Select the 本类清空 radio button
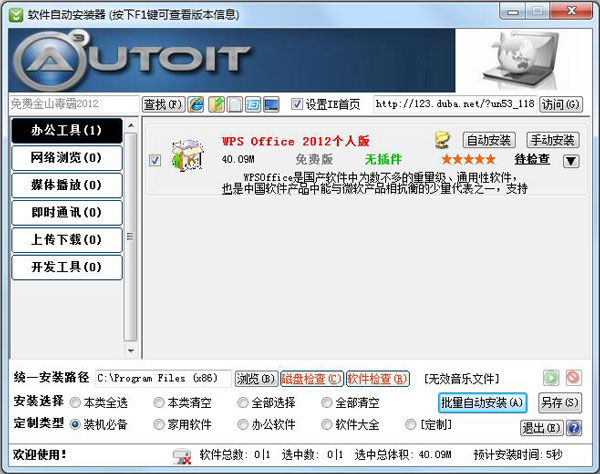This screenshot has height=474, width=600. click(x=159, y=402)
